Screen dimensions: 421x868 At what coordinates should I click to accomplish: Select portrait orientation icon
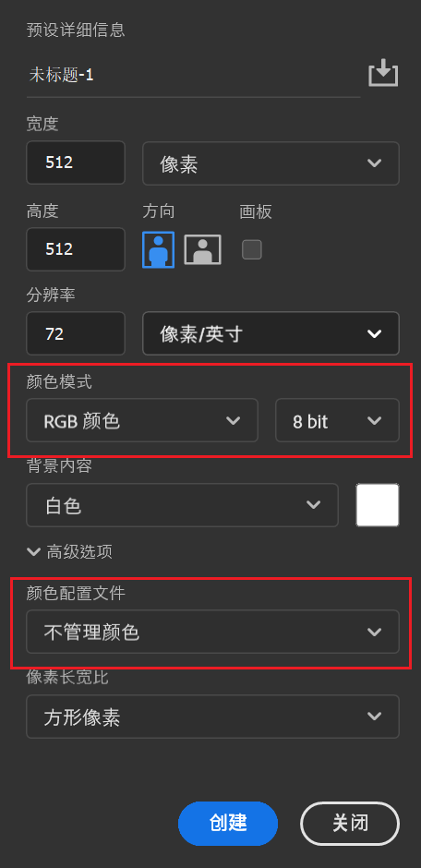(x=158, y=249)
